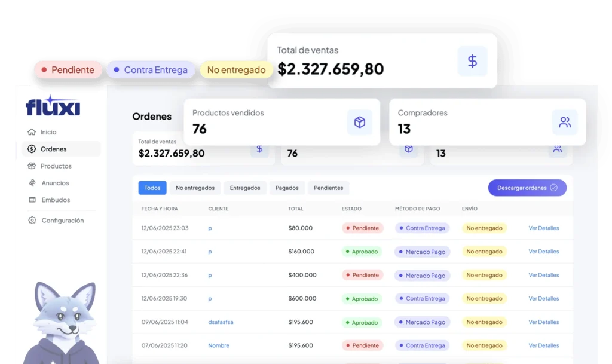The height and width of the screenshot is (364, 612).
Task: Click the fox mascot avatar
Action: click(x=63, y=322)
